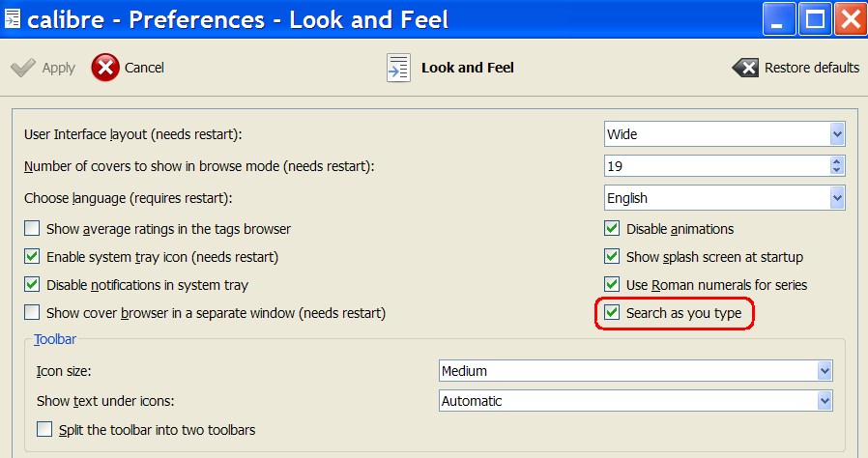Uncheck Enable system tray icon
868x458 pixels.
pyautogui.click(x=32, y=257)
